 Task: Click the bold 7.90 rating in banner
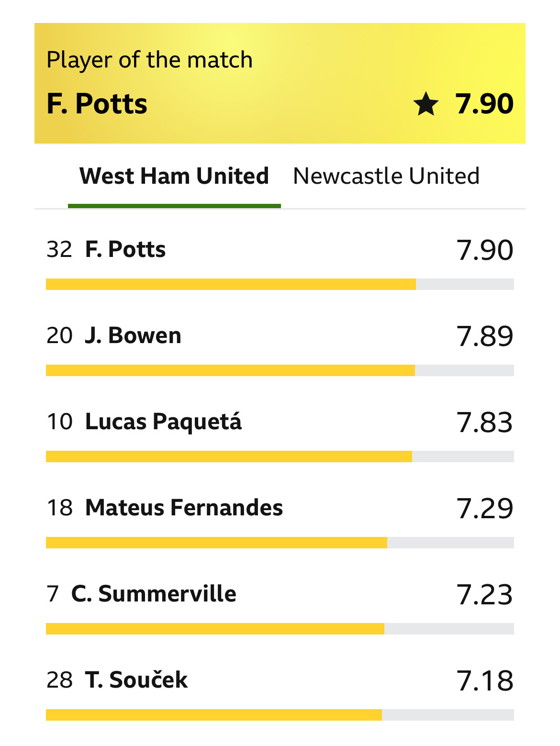[x=484, y=104]
